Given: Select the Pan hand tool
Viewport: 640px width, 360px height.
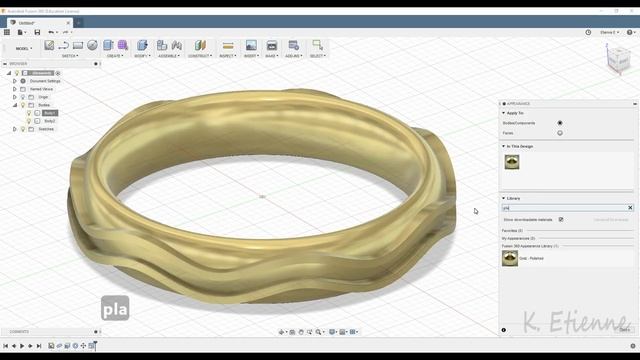Looking at the screenshot, I should pos(301,332).
